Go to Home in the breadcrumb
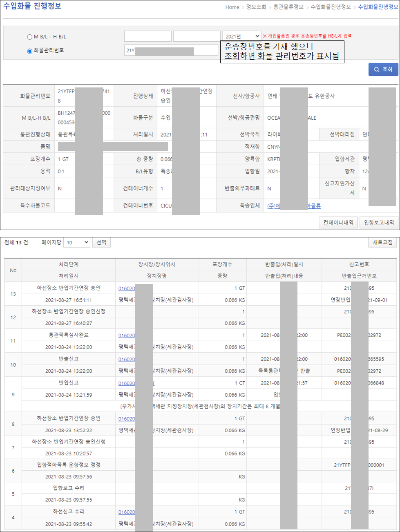Viewport: 400px width, 532px height. 232,7
